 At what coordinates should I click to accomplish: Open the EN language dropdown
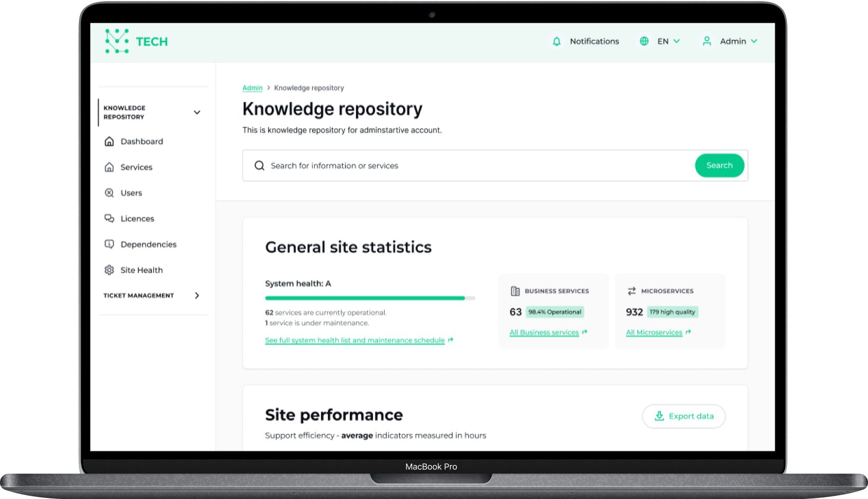[669, 41]
